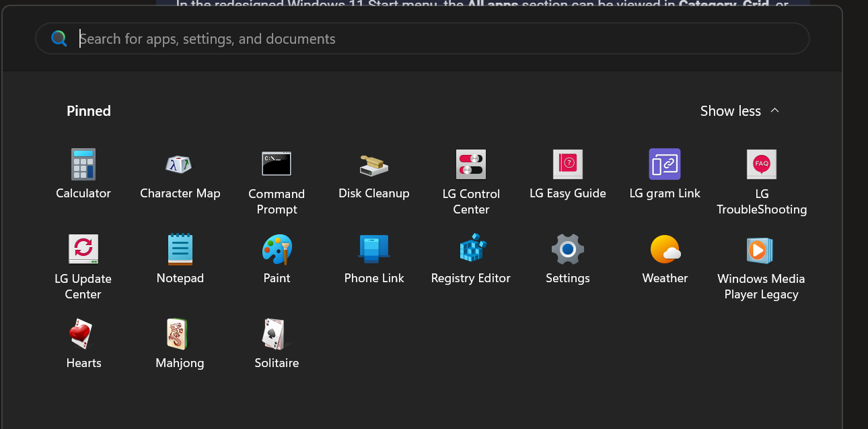Start Disk Cleanup utility icon

[x=373, y=164]
